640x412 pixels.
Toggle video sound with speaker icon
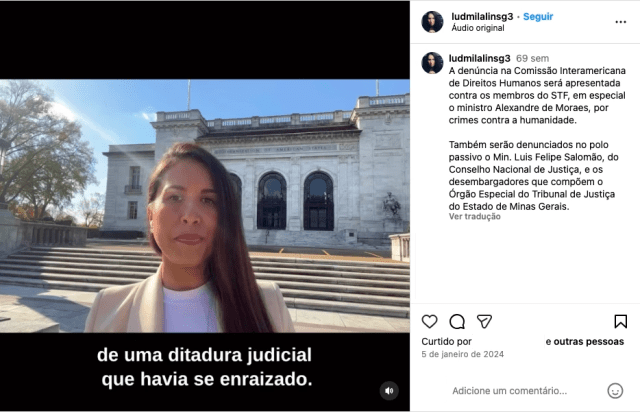389,391
